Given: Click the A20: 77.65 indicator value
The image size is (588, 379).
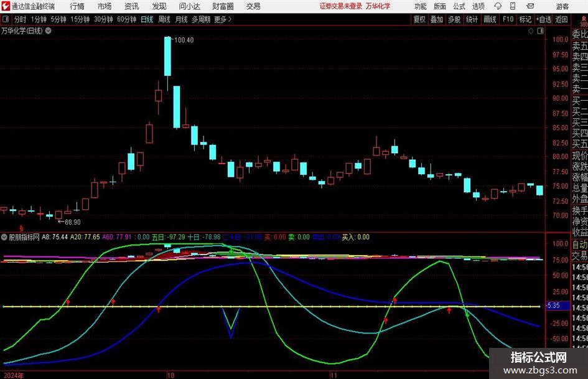Looking at the screenshot, I should point(85,237).
